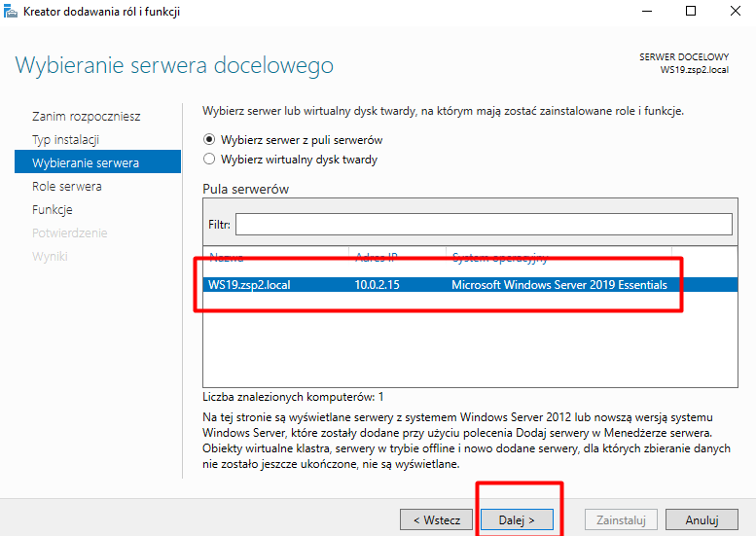Screen dimensions: 756x536
Task: Jump to the 'Role serwera' step
Action: pos(66,186)
